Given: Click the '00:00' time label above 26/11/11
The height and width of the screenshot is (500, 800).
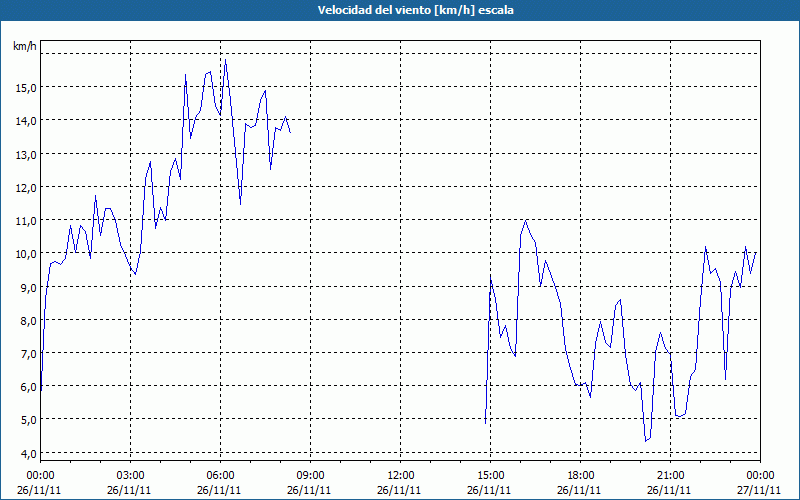Looking at the screenshot, I should [40, 476].
